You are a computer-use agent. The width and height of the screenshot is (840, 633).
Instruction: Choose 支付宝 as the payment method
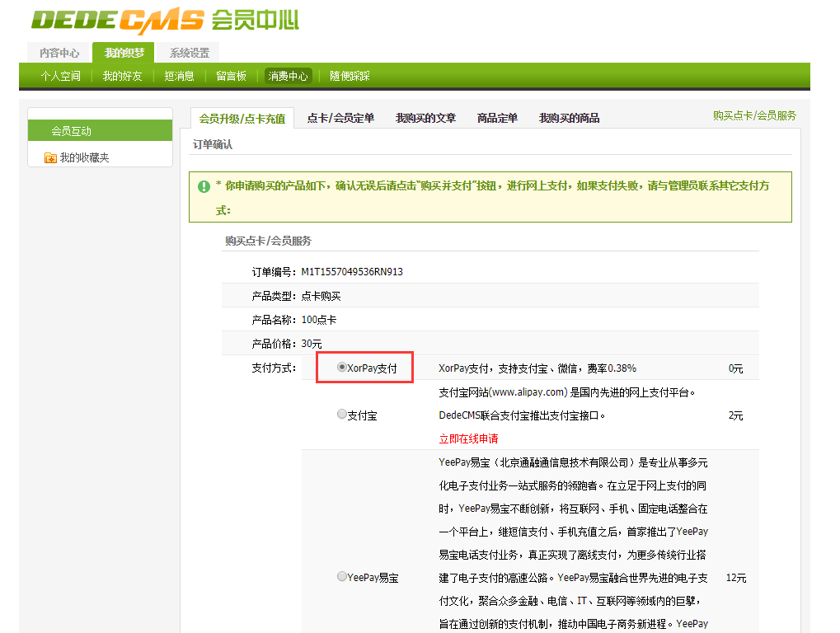pyautogui.click(x=342, y=415)
